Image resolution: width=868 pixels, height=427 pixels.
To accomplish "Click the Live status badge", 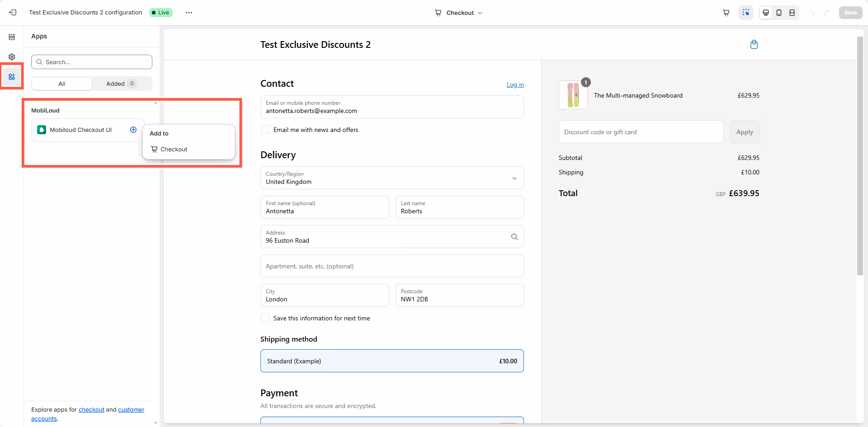I will click(161, 13).
